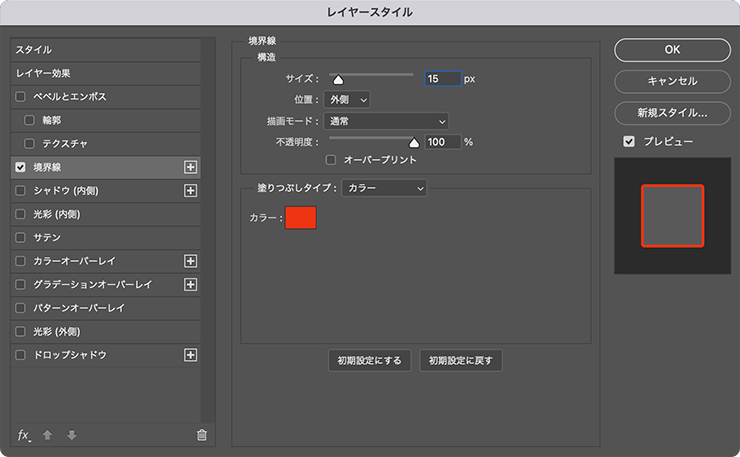The height and width of the screenshot is (457, 740).
Task: Open the 描画モード dropdown showing 通常
Action: pos(386,121)
